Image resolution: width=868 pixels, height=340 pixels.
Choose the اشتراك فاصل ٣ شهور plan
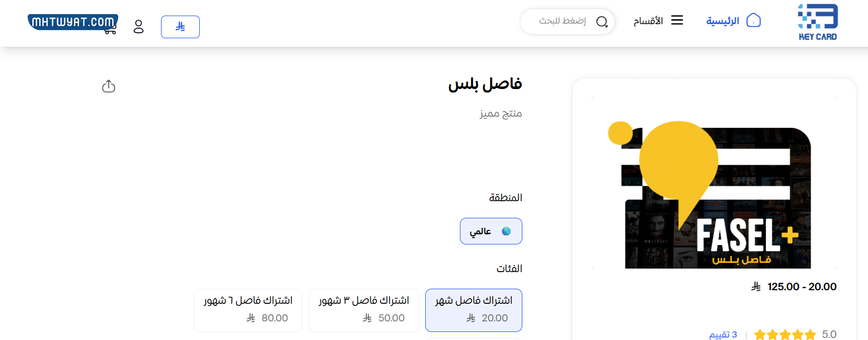pos(363,310)
